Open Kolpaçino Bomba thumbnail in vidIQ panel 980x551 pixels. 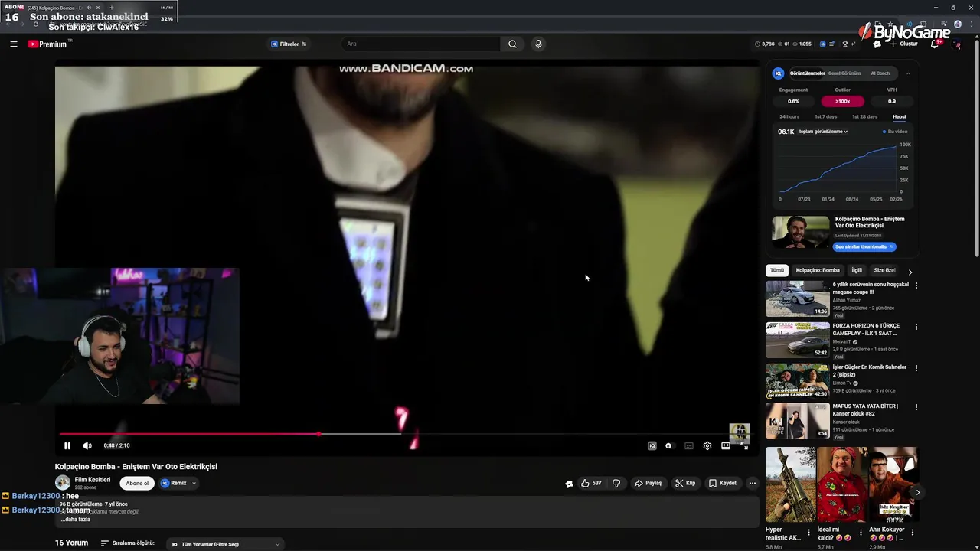click(800, 232)
